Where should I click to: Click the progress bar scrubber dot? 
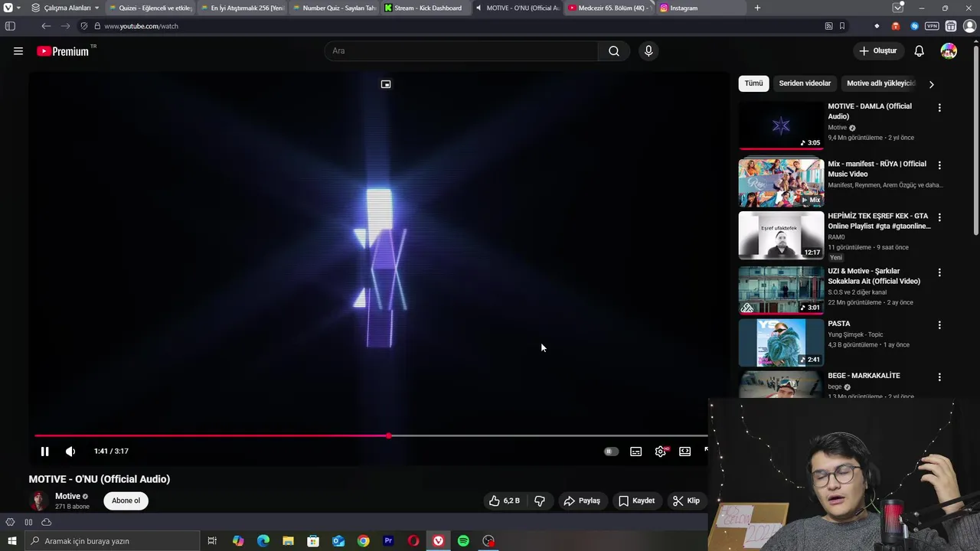tap(389, 436)
